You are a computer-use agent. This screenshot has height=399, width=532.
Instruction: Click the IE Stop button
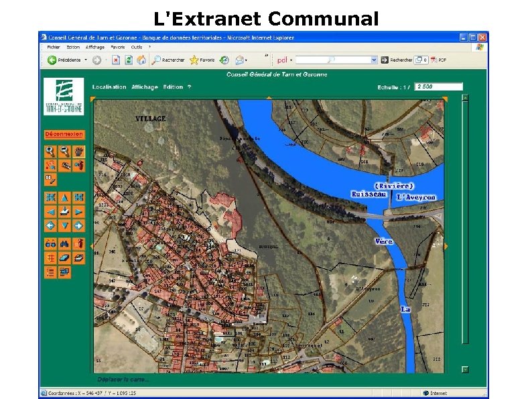pos(116,60)
